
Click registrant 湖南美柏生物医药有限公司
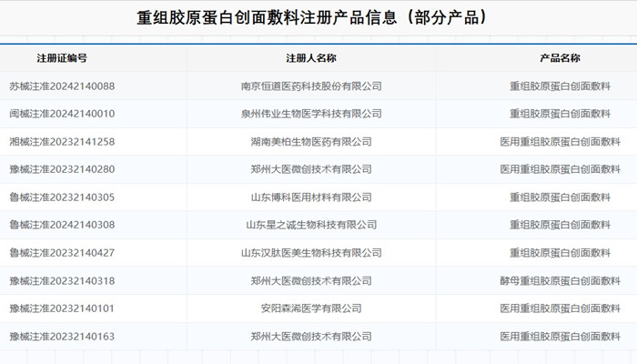tap(311, 142)
